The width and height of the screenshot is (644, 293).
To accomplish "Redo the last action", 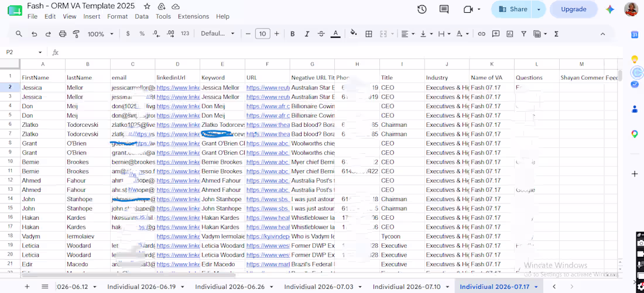I will pyautogui.click(x=48, y=34).
